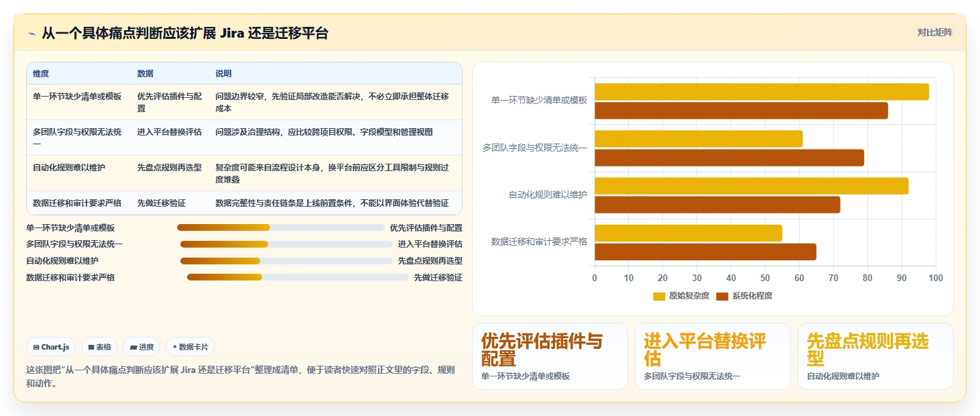Open the Chart.js tag
This screenshot has height=416, width=980.
[51, 347]
